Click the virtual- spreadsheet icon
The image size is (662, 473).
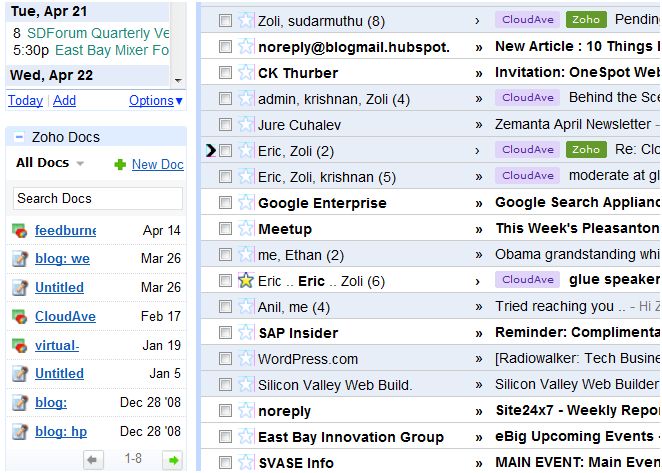coord(19,345)
